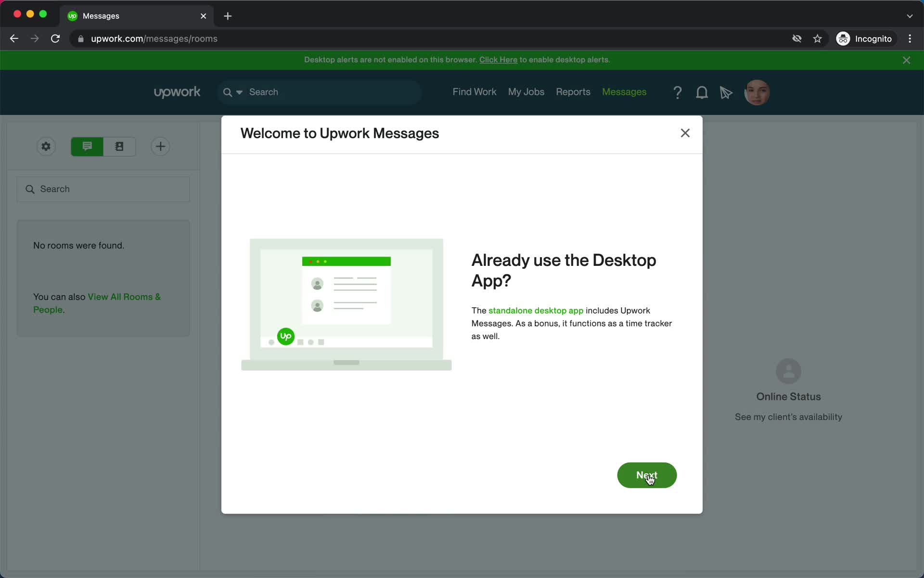
Task: Open the direct contracts cursor icon
Action: (x=726, y=92)
